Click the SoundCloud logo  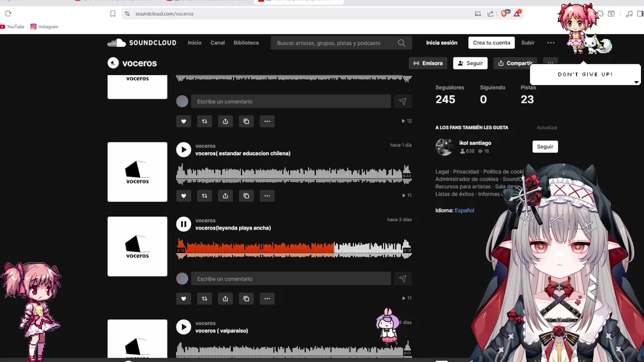point(142,43)
